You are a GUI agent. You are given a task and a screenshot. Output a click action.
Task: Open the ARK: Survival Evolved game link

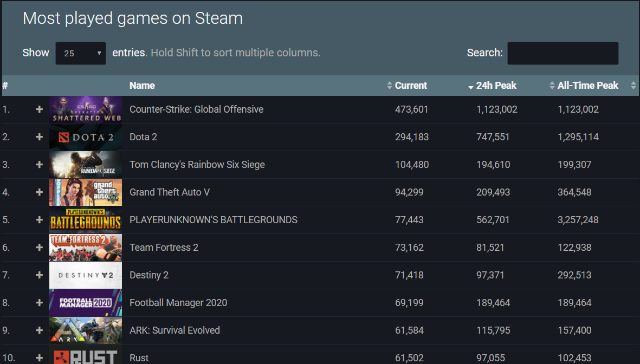click(x=174, y=330)
